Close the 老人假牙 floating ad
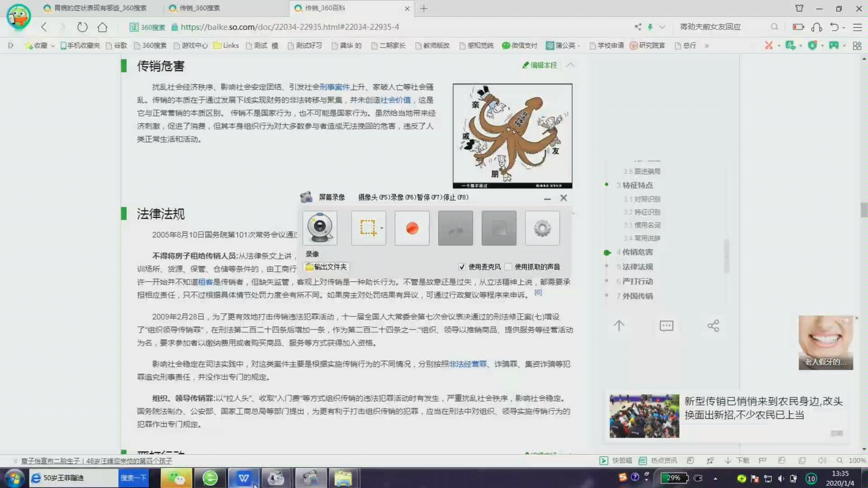The width and height of the screenshot is (868, 488). [856, 318]
